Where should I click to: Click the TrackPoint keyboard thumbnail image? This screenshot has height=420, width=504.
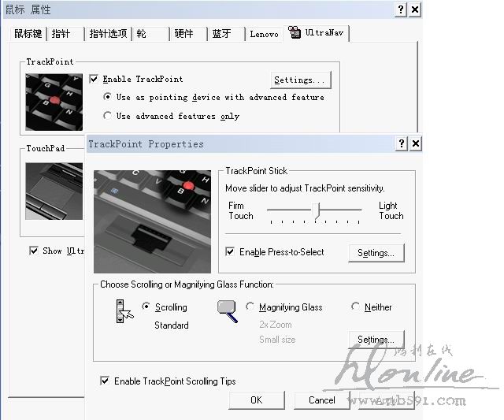[x=54, y=102]
